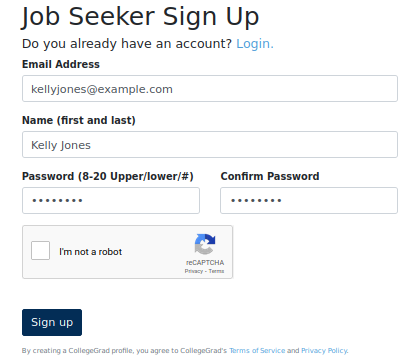Viewport: 420px width, 360px height.
Task: Click the reCAPTCHA Privacy link
Action: tap(194, 271)
